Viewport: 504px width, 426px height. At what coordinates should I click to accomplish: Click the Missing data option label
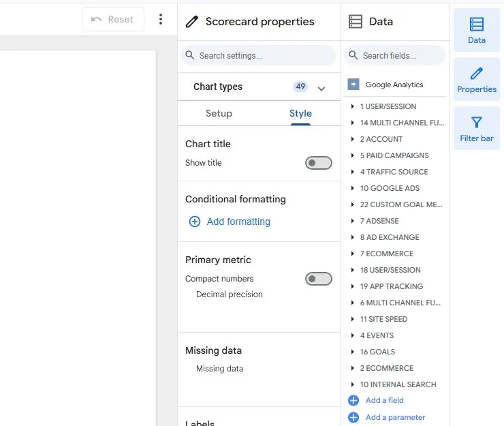(219, 369)
